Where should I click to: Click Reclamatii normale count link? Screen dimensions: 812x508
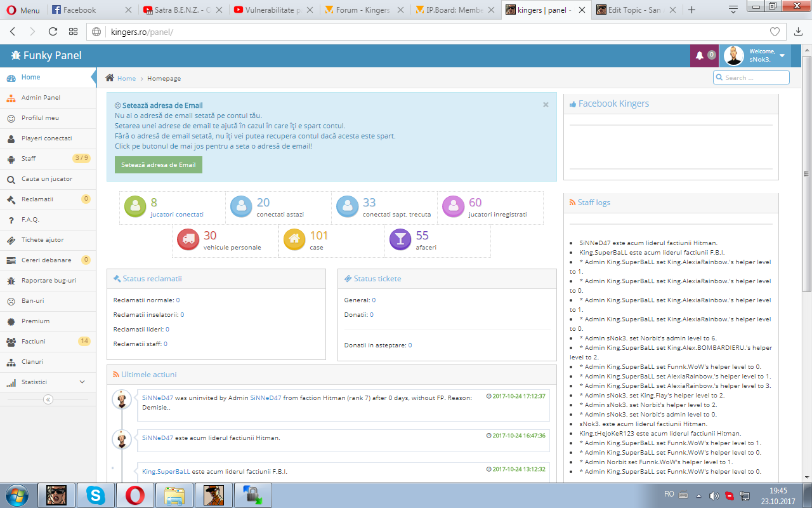[178, 300]
